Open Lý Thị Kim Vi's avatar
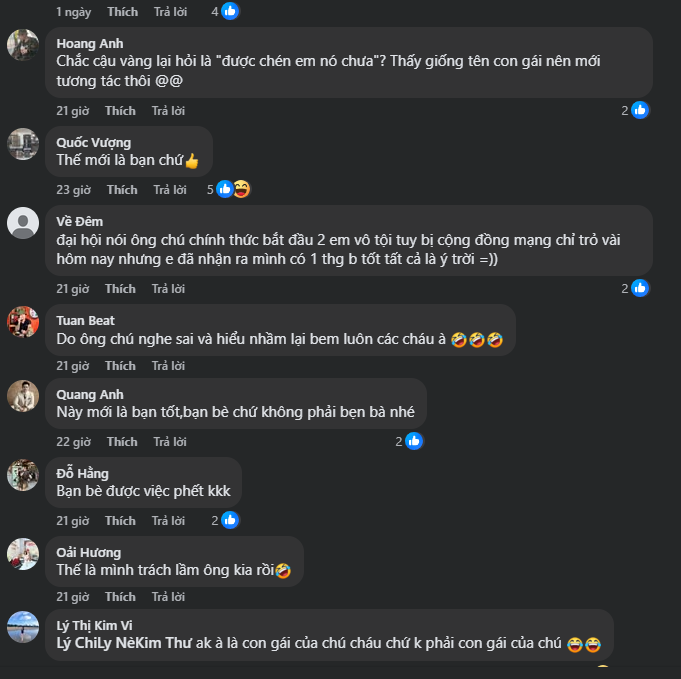The width and height of the screenshot is (681, 679). (23, 627)
